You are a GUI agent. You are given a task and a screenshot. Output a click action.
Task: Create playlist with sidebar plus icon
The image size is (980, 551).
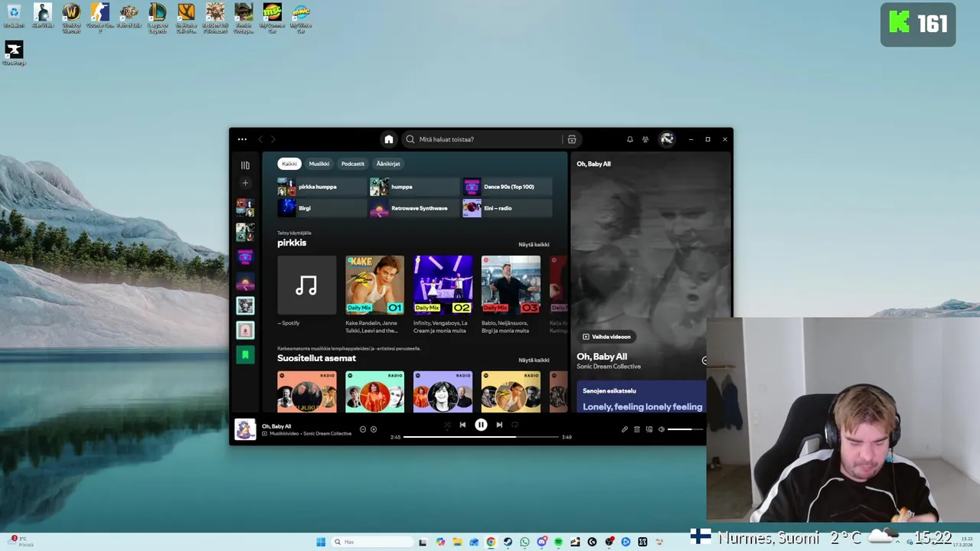(x=245, y=183)
